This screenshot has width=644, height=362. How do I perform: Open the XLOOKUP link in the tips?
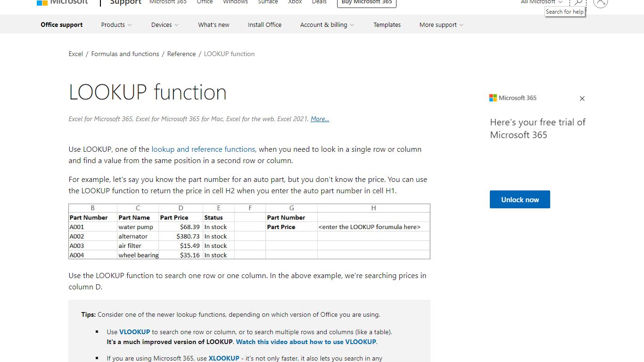[x=224, y=358]
